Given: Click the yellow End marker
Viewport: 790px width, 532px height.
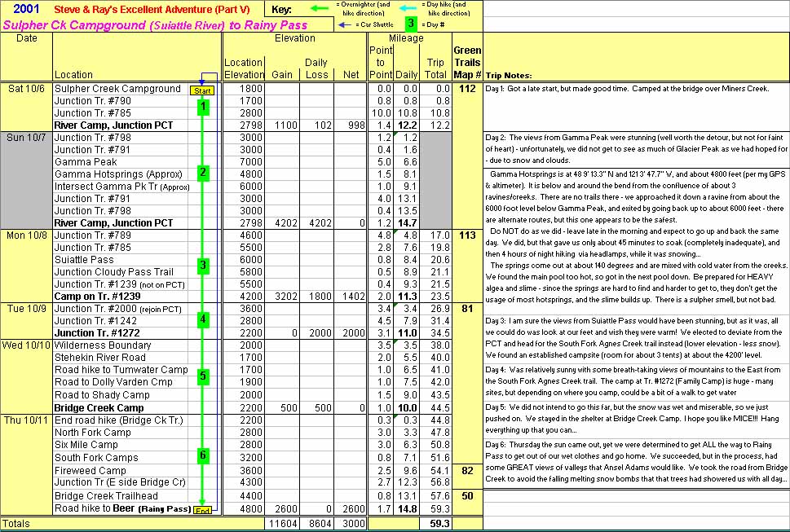Looking at the screenshot, I should [x=203, y=511].
